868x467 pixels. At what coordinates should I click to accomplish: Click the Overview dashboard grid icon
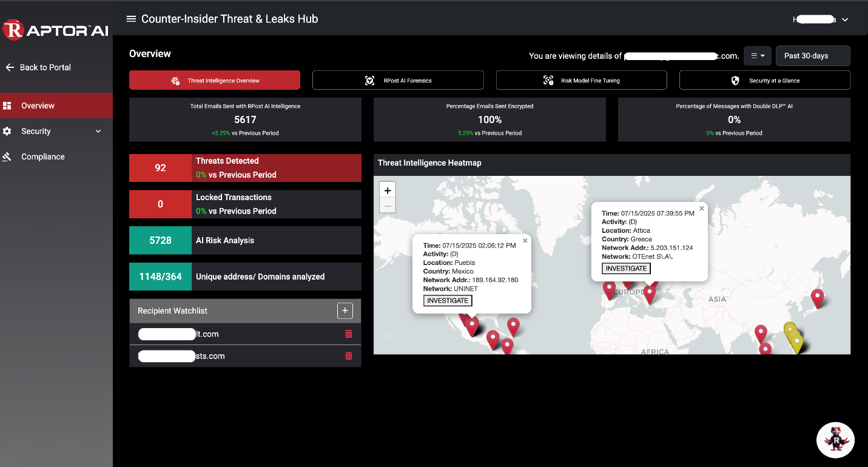tap(7, 106)
